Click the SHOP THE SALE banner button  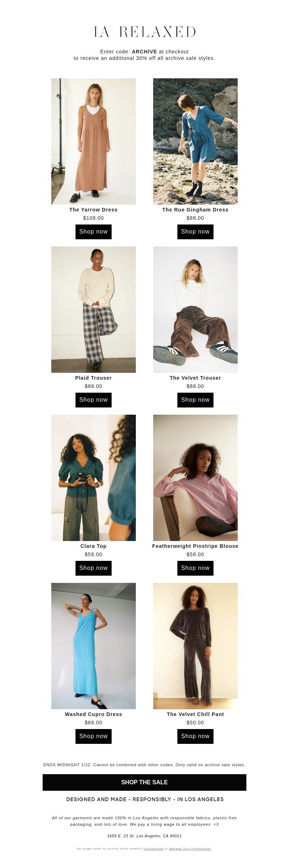144,782
